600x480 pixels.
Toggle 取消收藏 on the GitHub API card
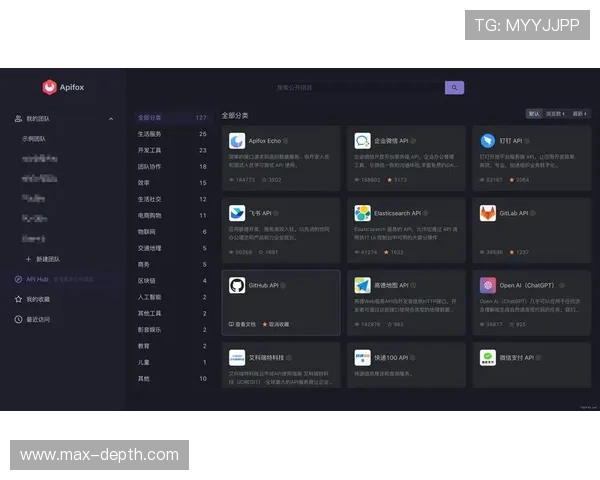point(276,324)
